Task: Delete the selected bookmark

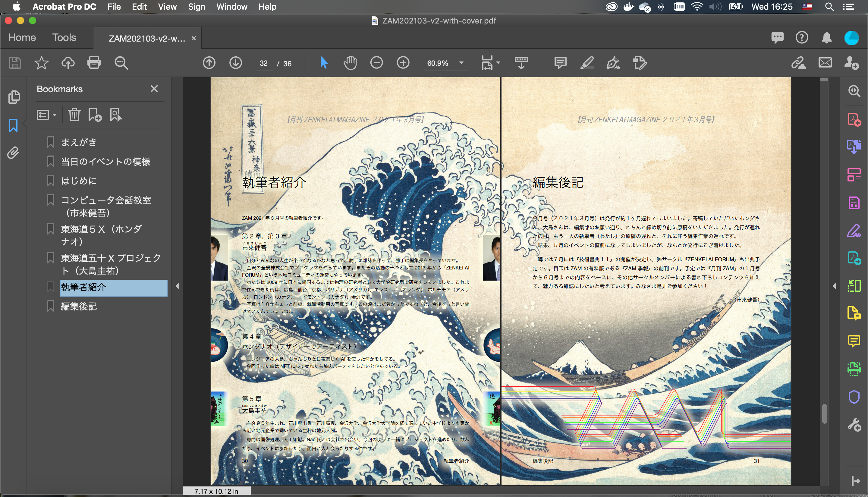Action: (x=74, y=115)
